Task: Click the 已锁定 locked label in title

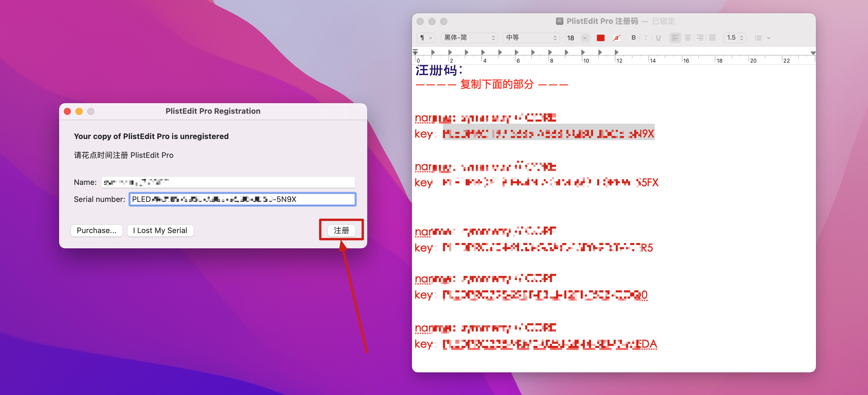Action: point(663,21)
